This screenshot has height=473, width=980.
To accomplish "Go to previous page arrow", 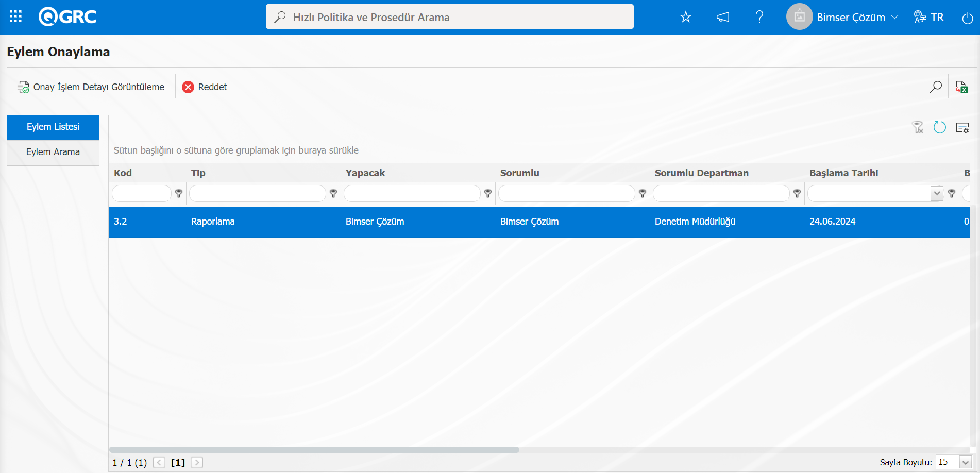I will pos(159,462).
